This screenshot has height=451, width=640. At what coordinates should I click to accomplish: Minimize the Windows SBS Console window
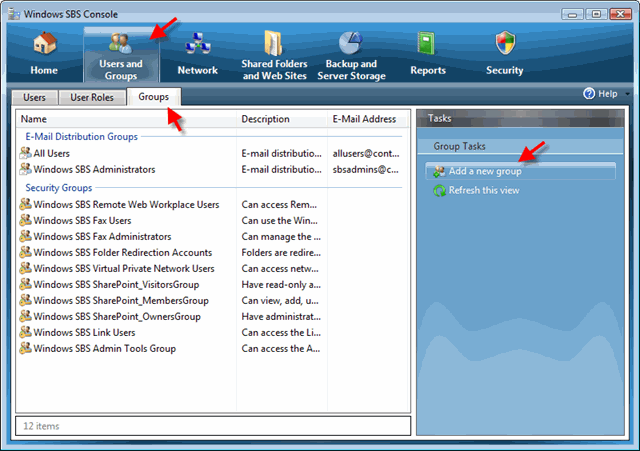tap(572, 14)
